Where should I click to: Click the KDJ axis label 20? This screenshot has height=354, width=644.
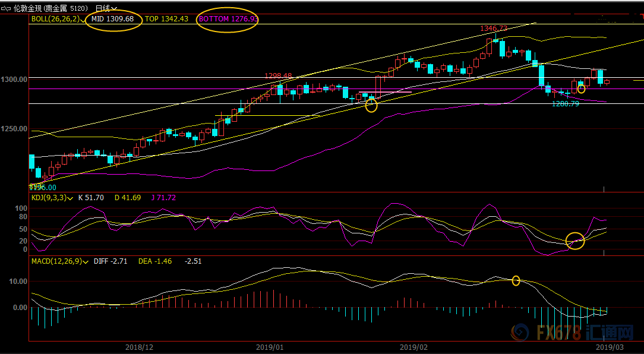point(23,241)
